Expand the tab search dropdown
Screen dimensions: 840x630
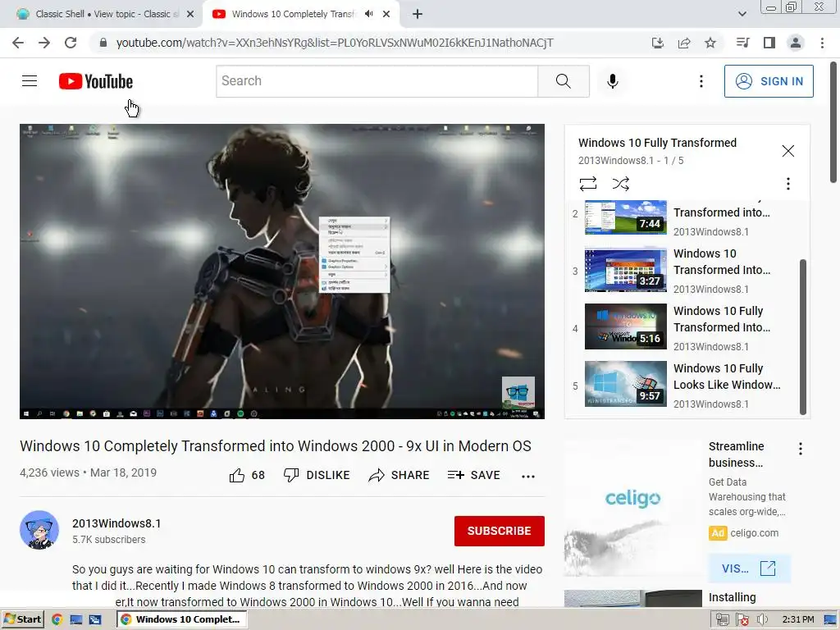[742, 14]
